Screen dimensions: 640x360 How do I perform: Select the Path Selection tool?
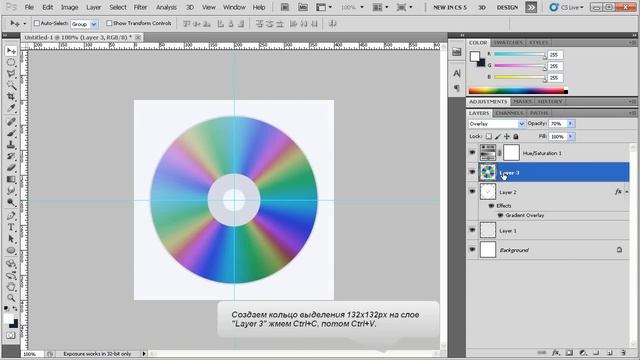[11, 239]
